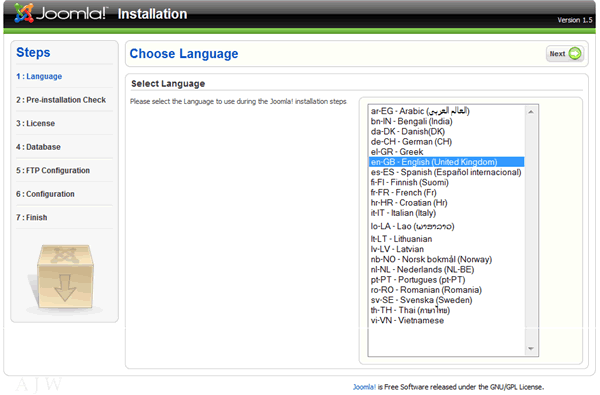The width and height of the screenshot is (600, 395).
Task: Click the language list scroll down arrow
Action: pos(531,349)
